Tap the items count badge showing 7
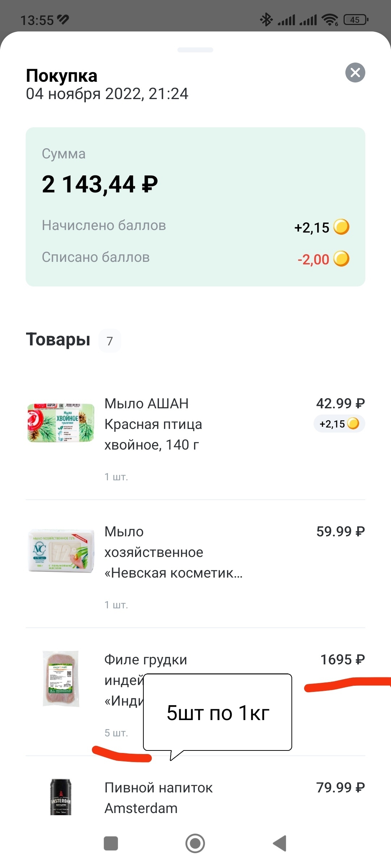Viewport: 391px width, 868px height. click(x=110, y=341)
